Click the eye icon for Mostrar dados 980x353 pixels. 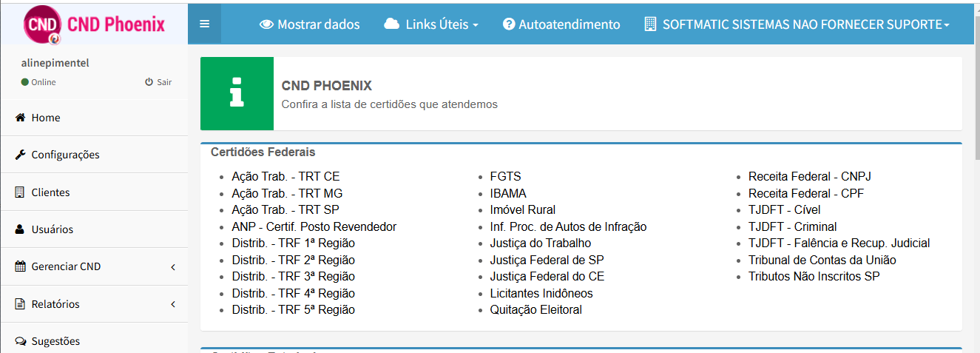click(x=266, y=24)
